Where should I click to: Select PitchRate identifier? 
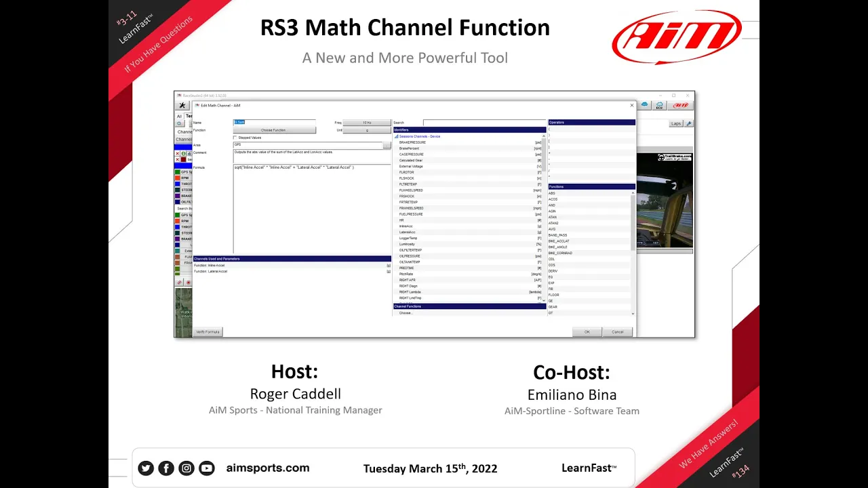(x=469, y=274)
